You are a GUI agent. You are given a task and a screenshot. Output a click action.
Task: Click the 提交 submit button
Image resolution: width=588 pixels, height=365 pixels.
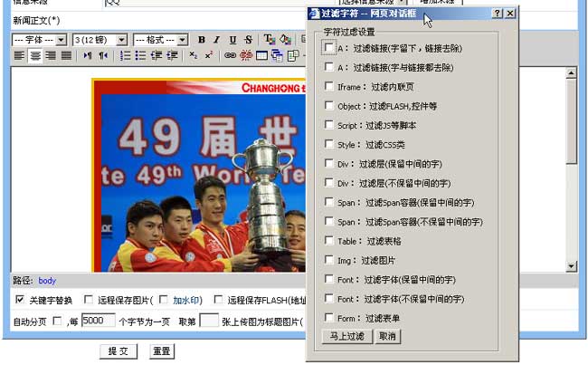[118, 351]
